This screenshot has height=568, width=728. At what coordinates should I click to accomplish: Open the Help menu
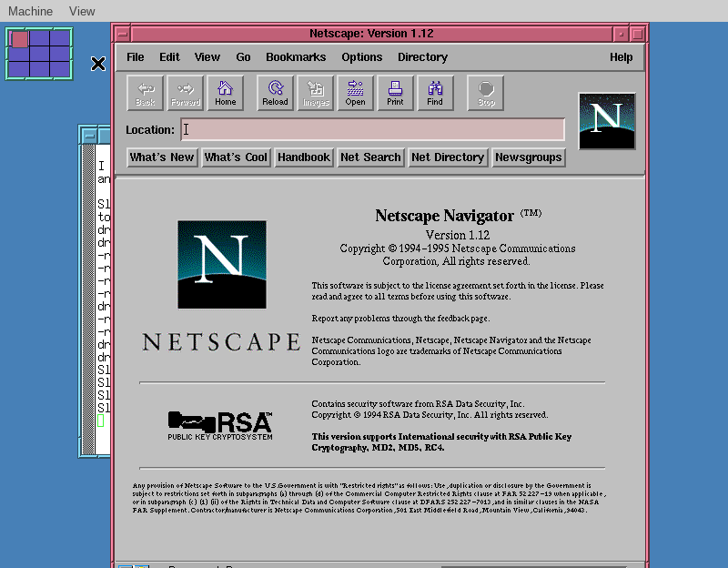coord(622,57)
